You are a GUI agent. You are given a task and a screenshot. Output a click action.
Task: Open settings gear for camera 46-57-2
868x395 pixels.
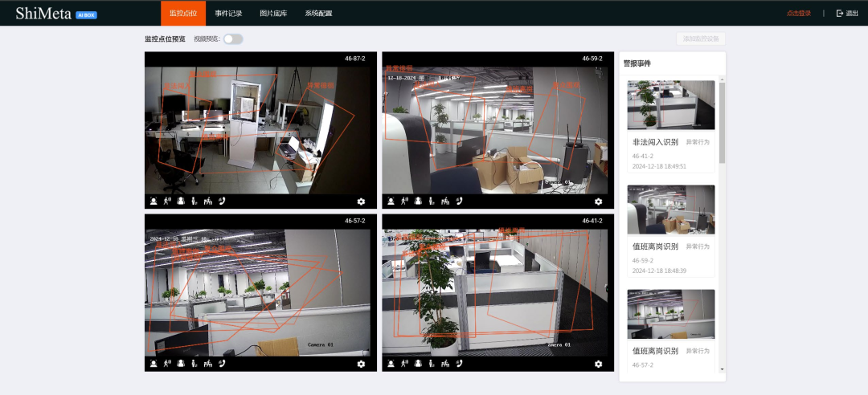point(361,364)
